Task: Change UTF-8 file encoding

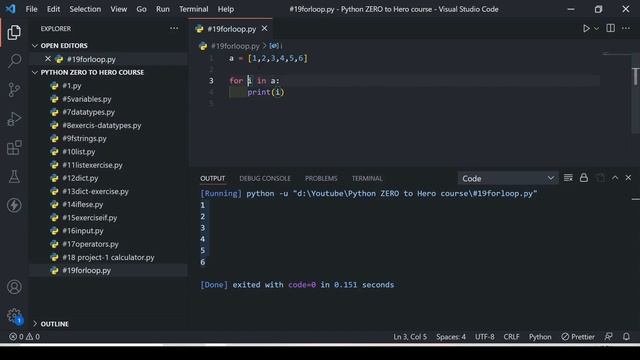Action: click(484, 337)
